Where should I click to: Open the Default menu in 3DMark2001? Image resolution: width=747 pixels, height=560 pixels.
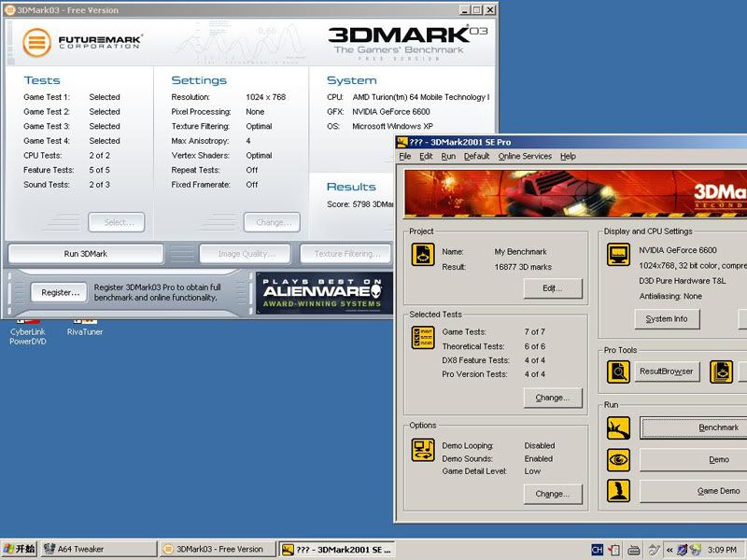click(476, 156)
